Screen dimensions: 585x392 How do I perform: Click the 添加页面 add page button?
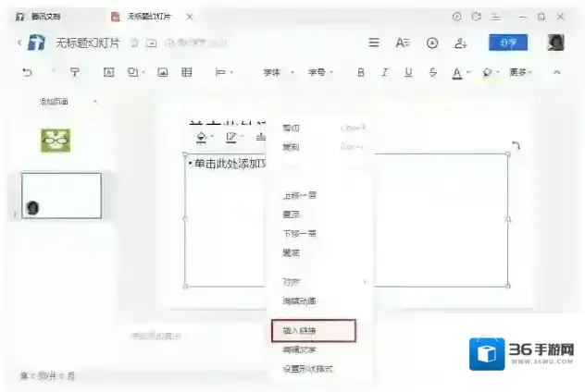[54, 102]
